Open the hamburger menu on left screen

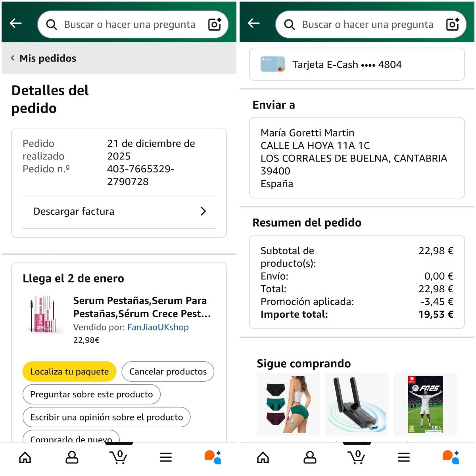166,457
